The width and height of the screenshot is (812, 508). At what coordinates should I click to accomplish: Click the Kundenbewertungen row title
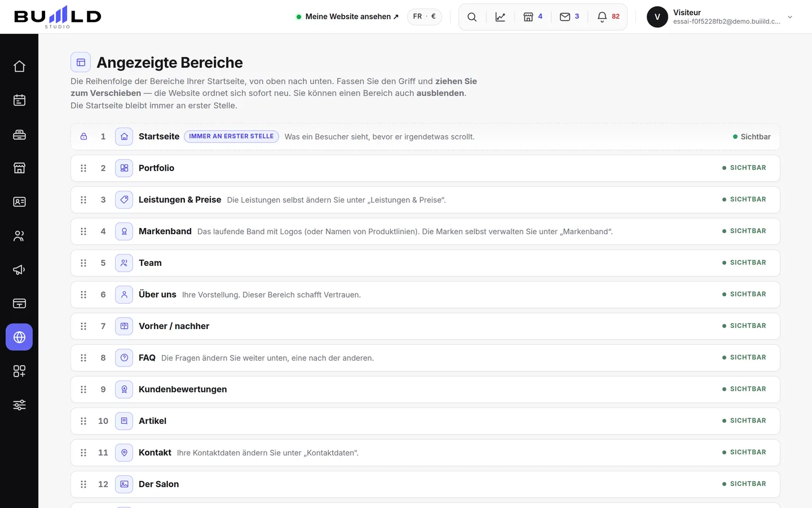tap(183, 389)
